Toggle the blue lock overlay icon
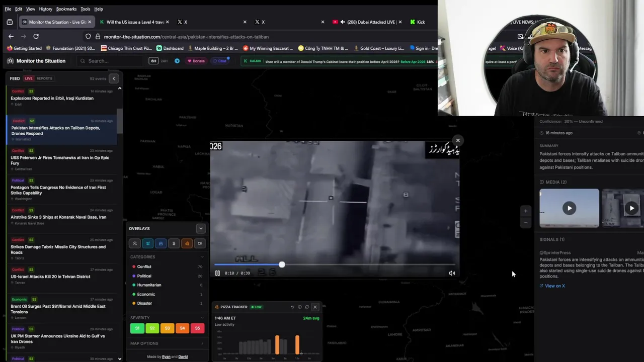 tap(161, 243)
